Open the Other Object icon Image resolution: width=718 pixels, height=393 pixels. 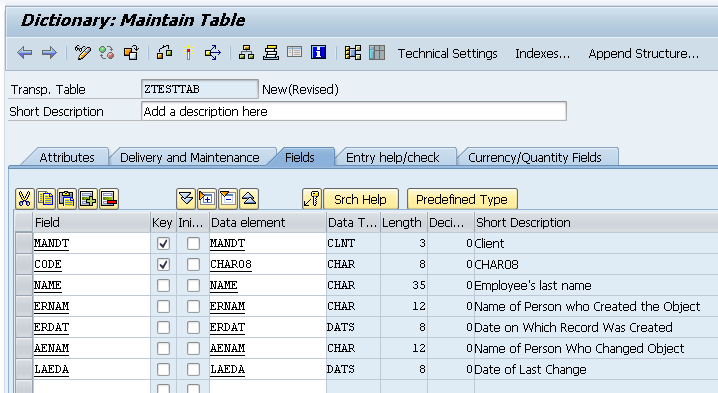[x=131, y=53]
